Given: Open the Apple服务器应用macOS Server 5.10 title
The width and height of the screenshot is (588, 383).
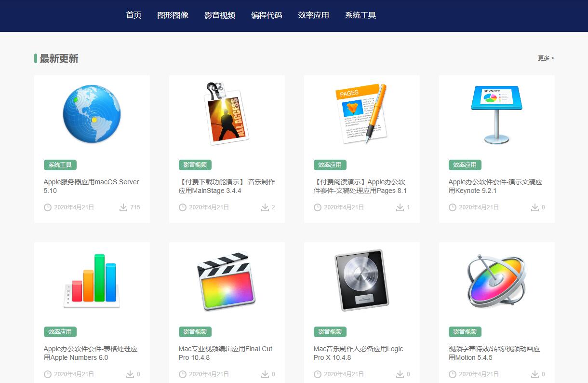Looking at the screenshot, I should 91,186.
